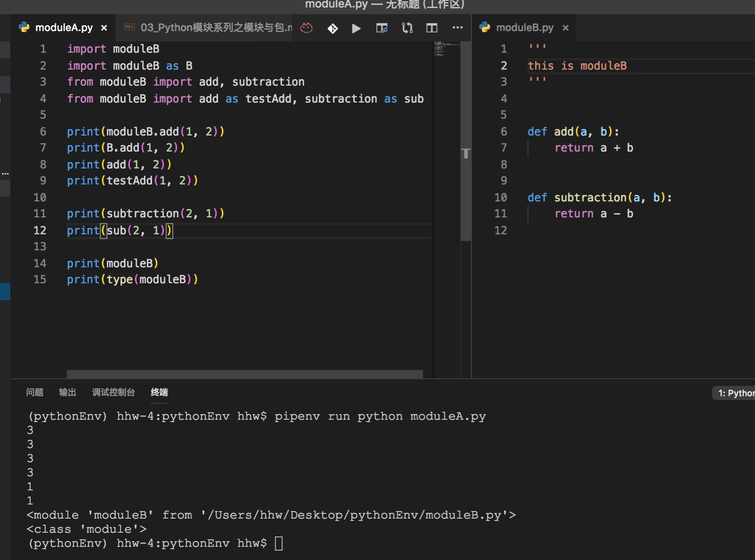This screenshot has height=560, width=755.
Task: Click the minimap preview in moduleA editor
Action: click(x=446, y=49)
